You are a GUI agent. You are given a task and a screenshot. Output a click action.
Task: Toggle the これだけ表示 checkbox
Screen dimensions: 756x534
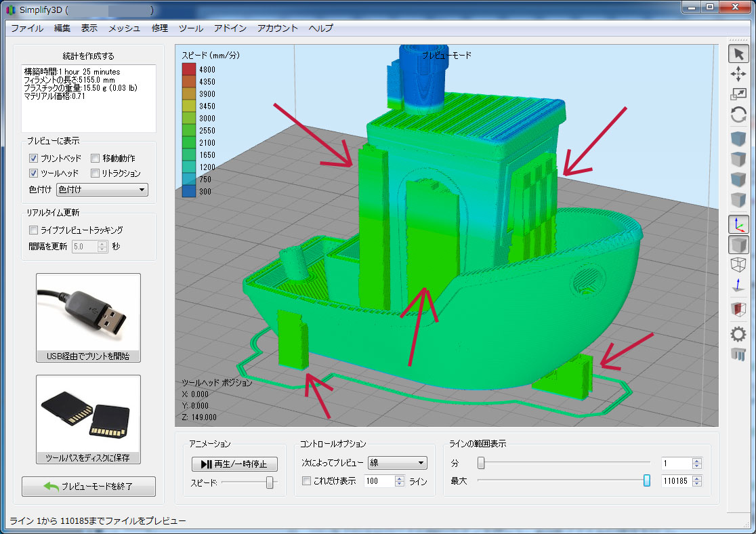coord(306,481)
